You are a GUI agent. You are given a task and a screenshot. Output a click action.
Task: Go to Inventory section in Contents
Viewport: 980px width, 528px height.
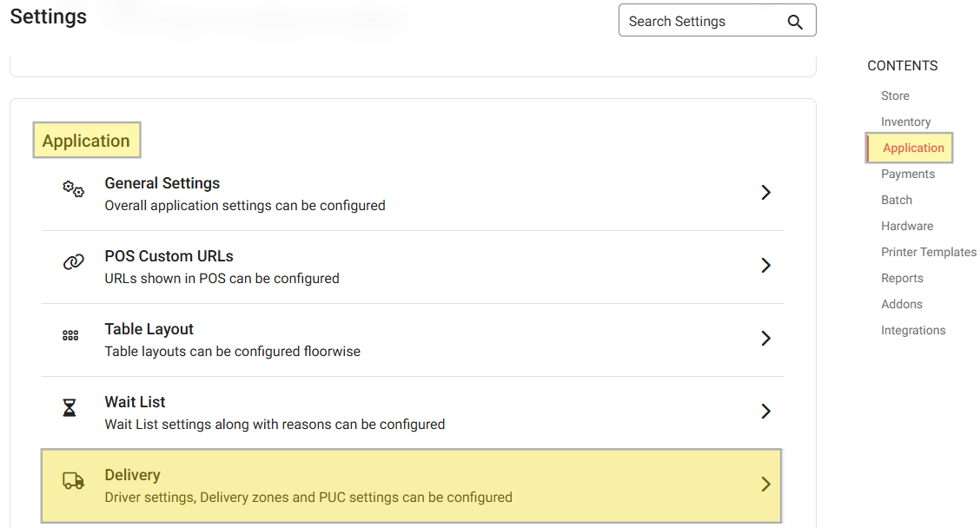905,122
